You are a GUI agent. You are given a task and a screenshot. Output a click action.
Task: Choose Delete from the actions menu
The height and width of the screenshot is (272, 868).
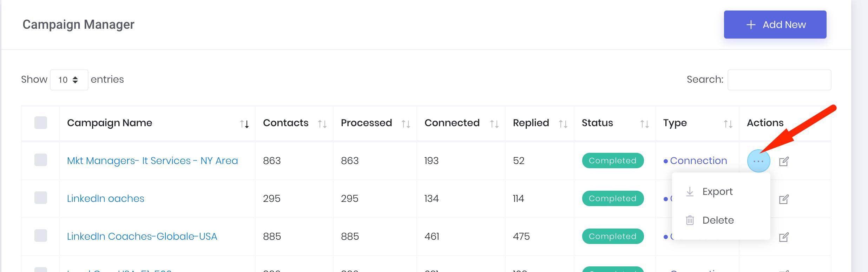coord(718,220)
